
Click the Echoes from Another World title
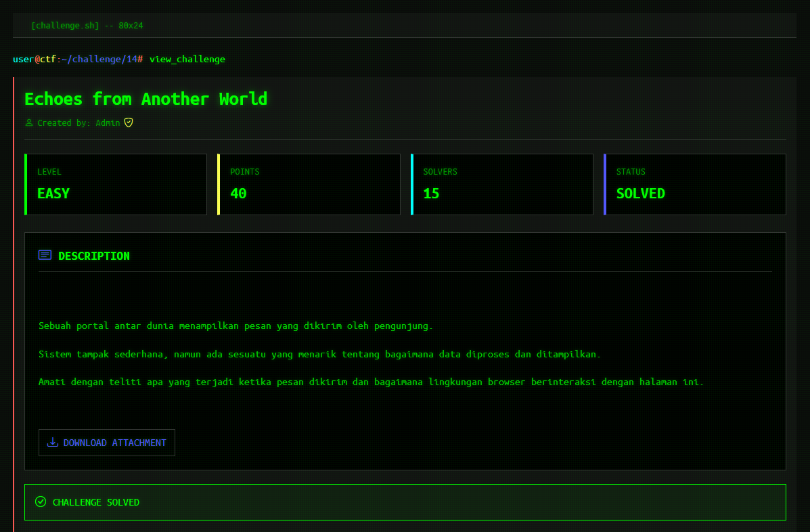[145, 99]
